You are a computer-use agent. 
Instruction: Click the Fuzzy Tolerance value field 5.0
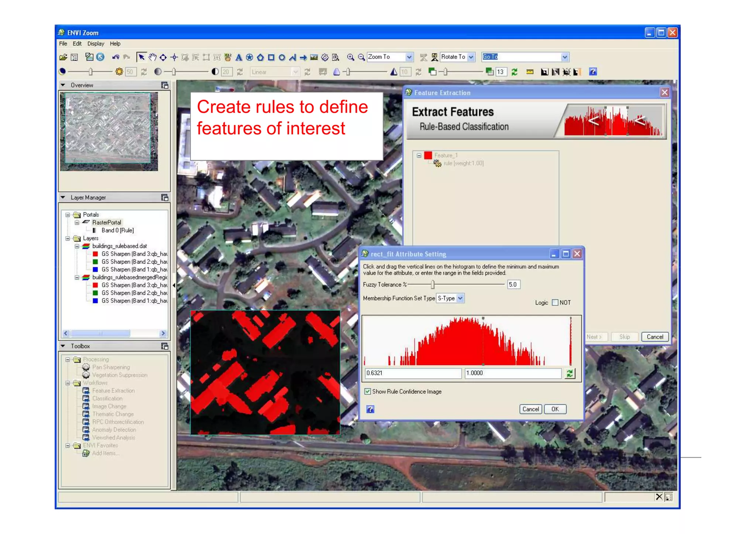pos(514,285)
